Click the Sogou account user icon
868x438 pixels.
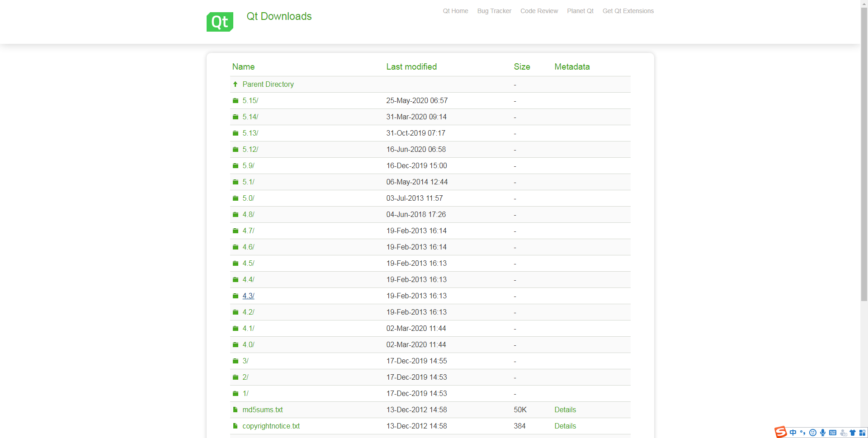pyautogui.click(x=843, y=433)
